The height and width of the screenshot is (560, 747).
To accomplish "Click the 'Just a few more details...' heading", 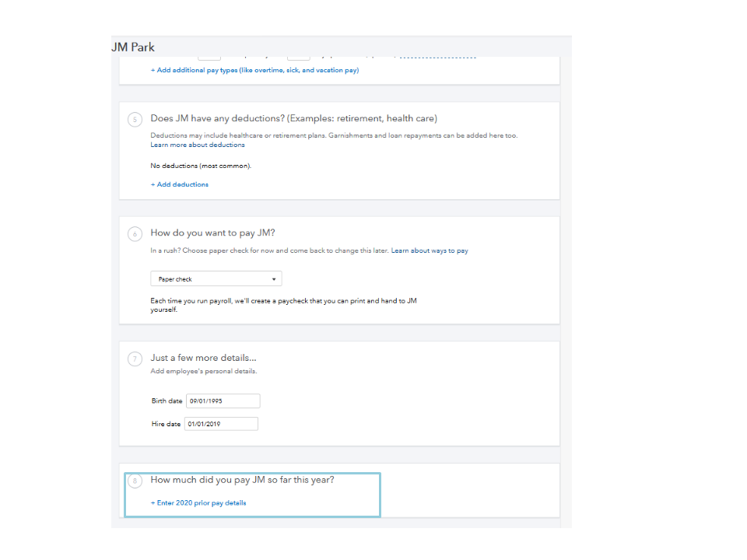I will click(203, 358).
